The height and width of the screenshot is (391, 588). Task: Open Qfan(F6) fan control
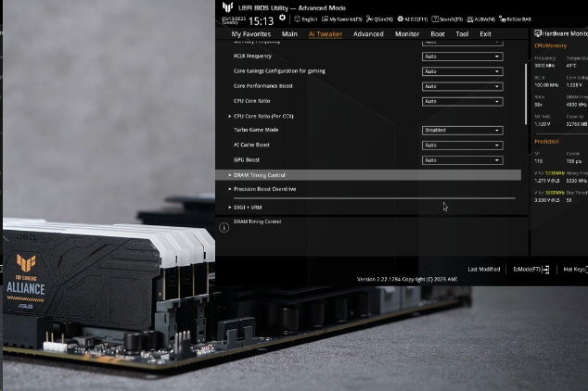(381, 19)
